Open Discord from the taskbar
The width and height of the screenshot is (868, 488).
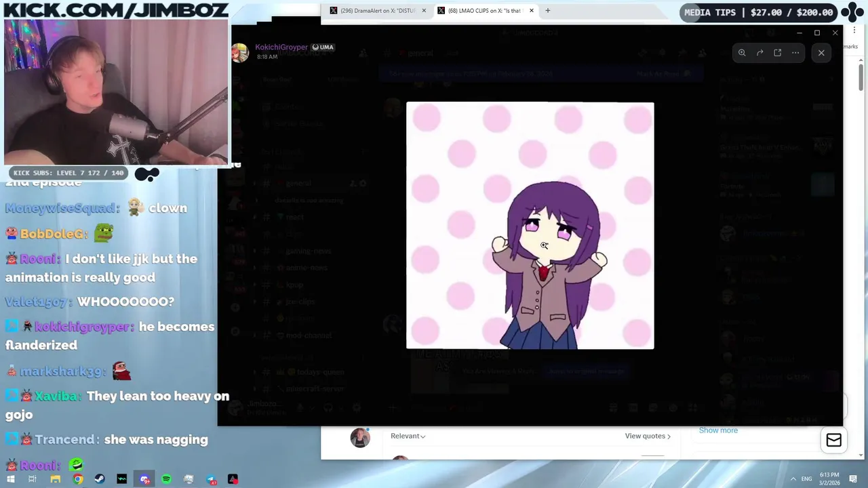144,479
